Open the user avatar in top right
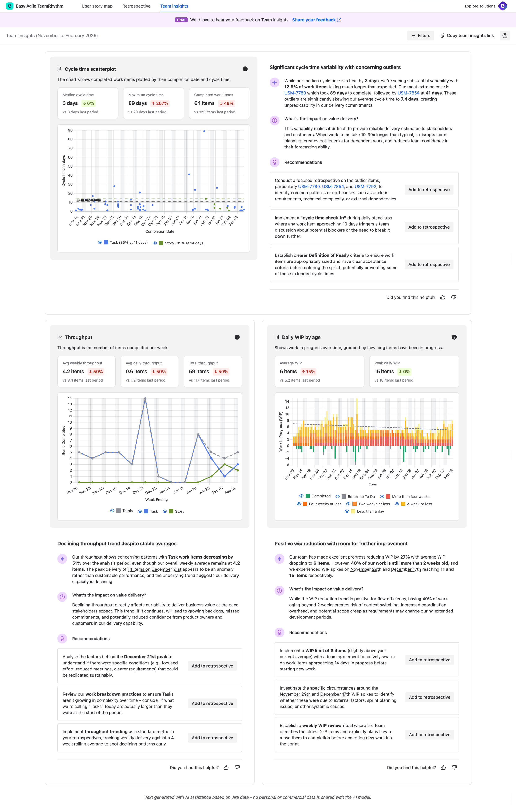516x812 pixels. (x=503, y=6)
